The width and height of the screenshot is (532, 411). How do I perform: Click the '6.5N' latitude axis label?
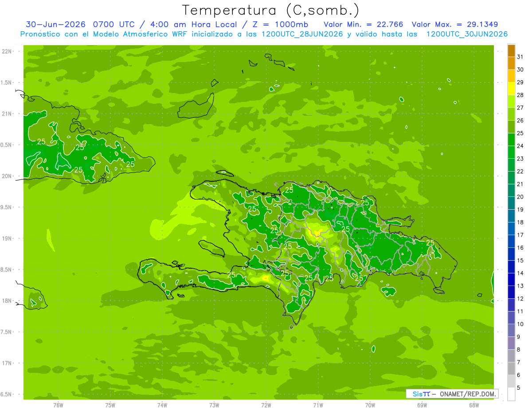(6, 394)
